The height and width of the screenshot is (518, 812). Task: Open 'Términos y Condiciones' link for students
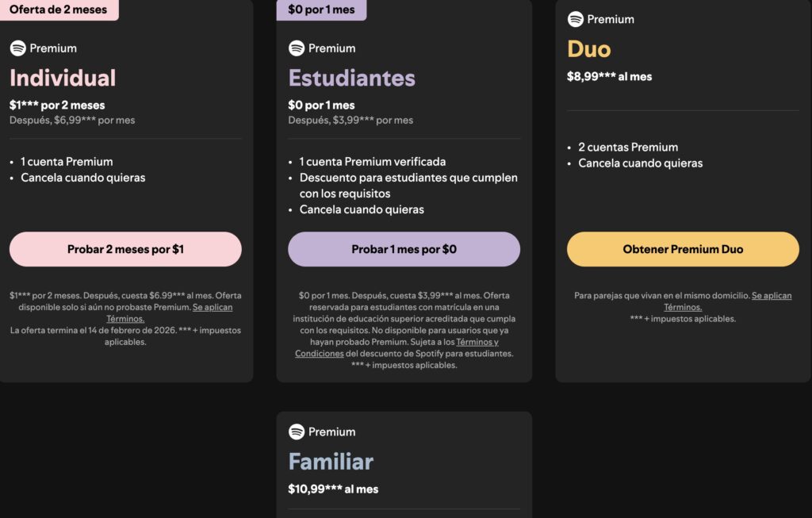pos(477,343)
